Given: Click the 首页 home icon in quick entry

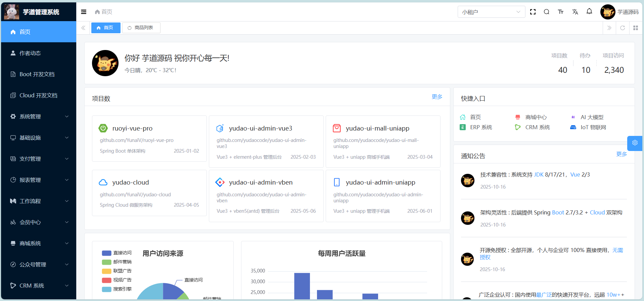Looking at the screenshot, I should point(463,117).
